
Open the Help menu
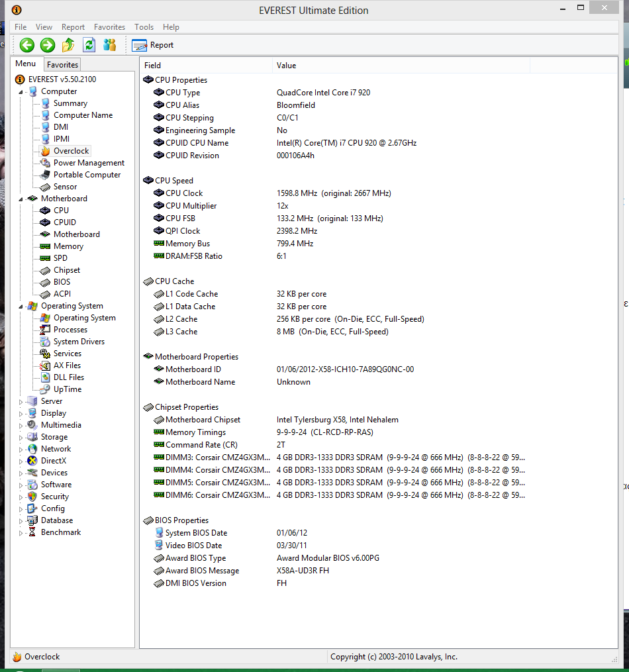(171, 27)
